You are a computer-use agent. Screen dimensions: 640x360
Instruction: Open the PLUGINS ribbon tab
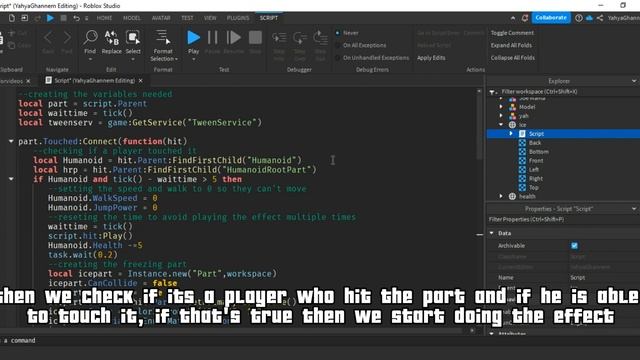[x=238, y=18]
